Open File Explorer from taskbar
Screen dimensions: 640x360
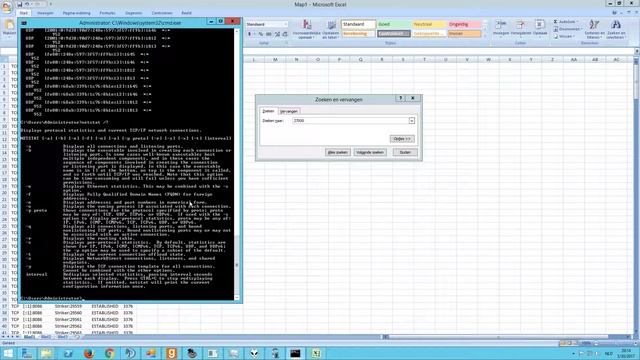click(x=47, y=353)
